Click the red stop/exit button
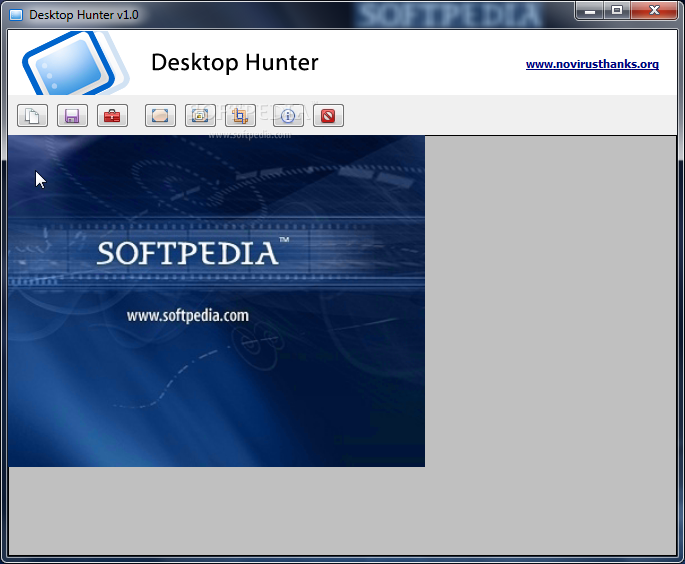The height and width of the screenshot is (564, 685). click(x=329, y=116)
